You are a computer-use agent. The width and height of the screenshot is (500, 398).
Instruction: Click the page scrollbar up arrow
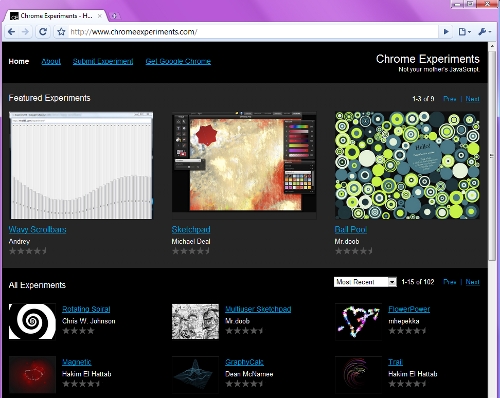coord(492,46)
